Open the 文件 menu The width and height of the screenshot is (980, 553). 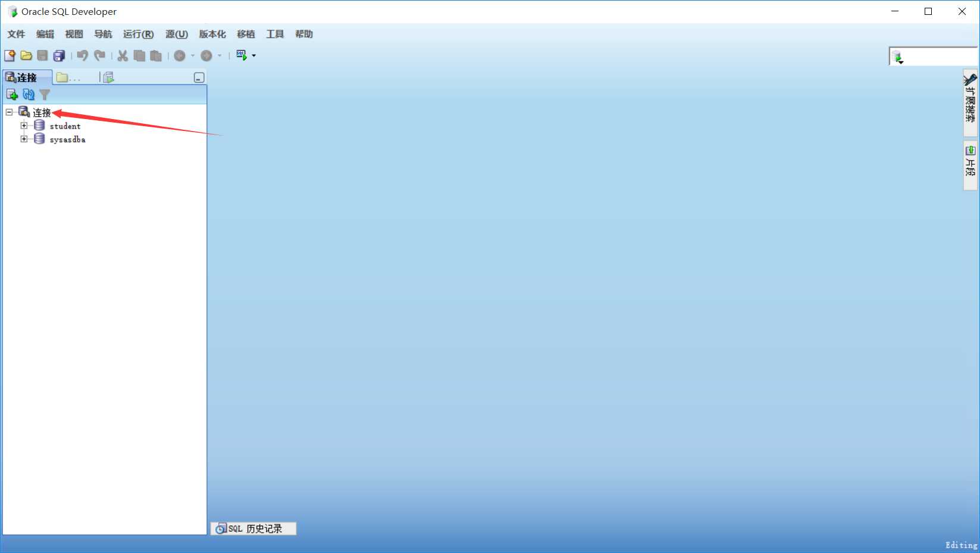pyautogui.click(x=16, y=34)
